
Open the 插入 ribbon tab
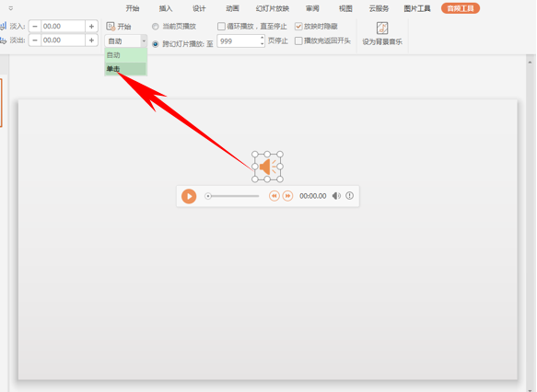[166, 8]
